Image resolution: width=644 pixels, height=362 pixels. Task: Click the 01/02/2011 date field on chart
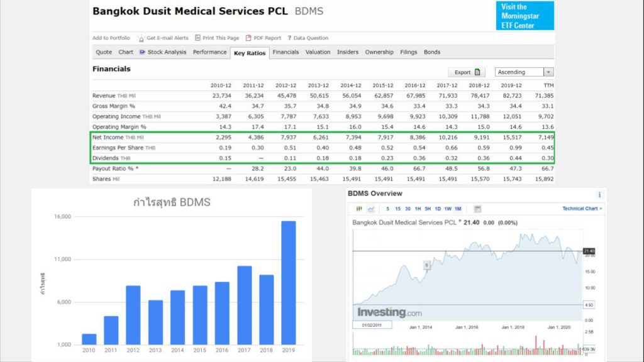coord(372,325)
